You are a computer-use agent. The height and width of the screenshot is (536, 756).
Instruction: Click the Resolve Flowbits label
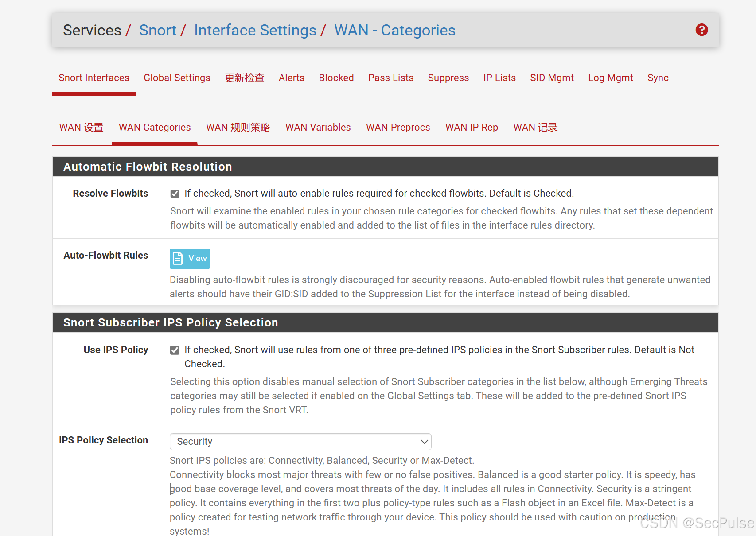[110, 194]
